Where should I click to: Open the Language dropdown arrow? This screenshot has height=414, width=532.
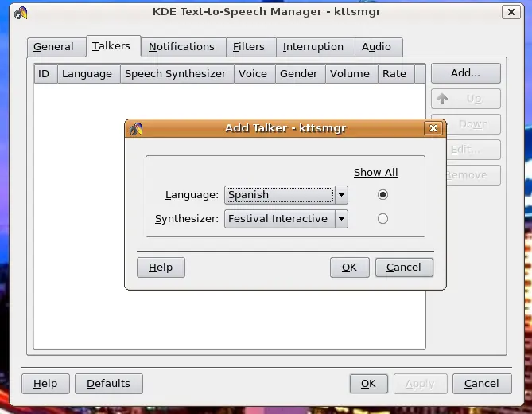point(341,195)
